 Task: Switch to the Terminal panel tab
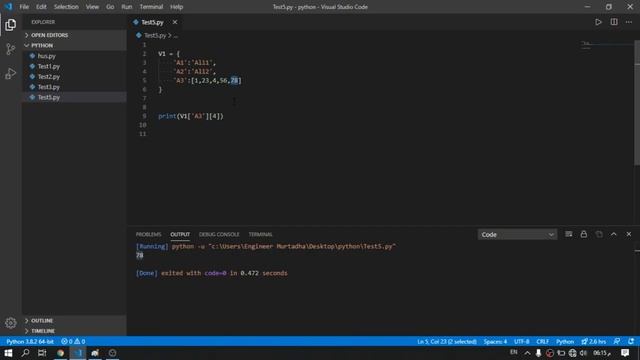point(260,234)
